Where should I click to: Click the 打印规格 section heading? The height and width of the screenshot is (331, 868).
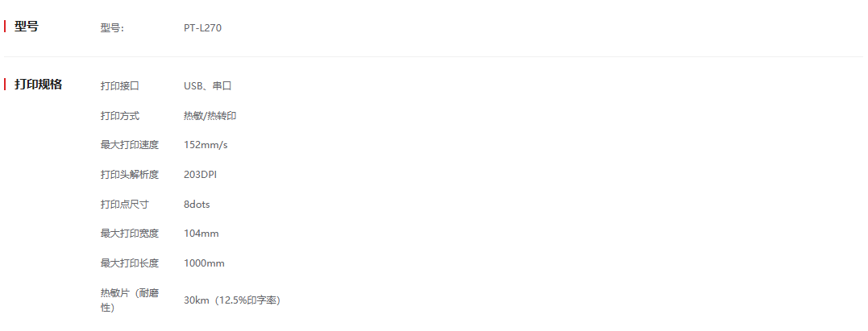(x=38, y=84)
